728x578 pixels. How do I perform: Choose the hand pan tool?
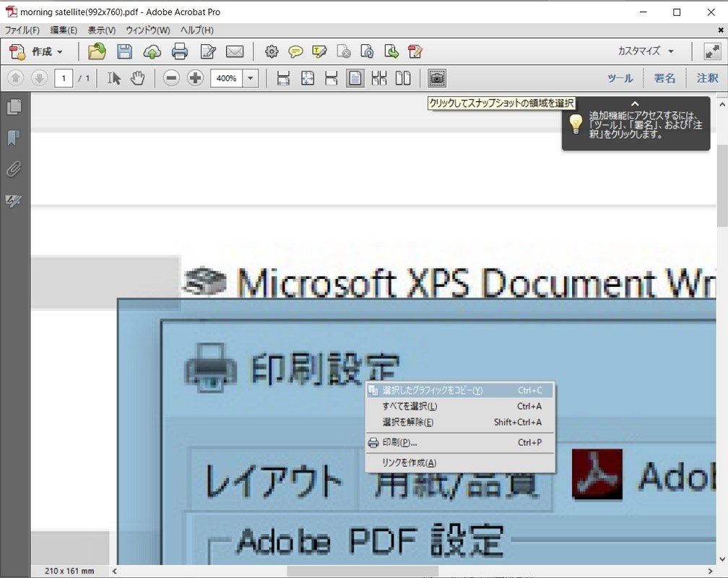(137, 78)
